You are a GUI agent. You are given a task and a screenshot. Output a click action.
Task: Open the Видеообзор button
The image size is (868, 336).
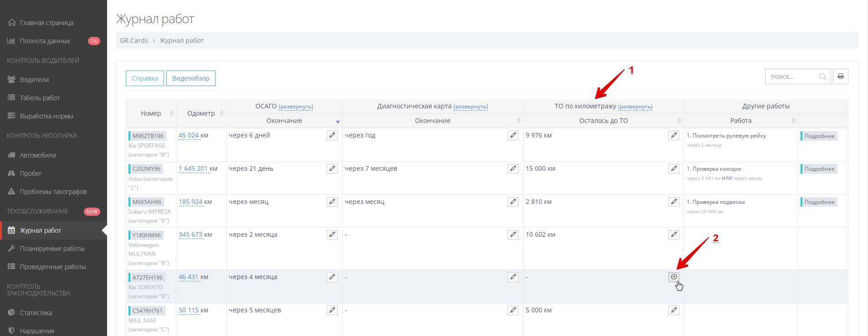click(190, 78)
